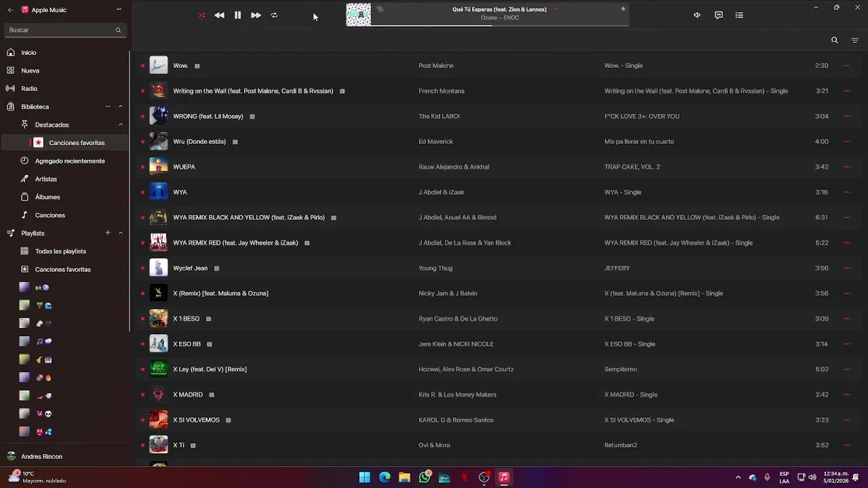Viewport: 868px width, 488px height.
Task: Open the playing next queue
Action: tap(739, 15)
